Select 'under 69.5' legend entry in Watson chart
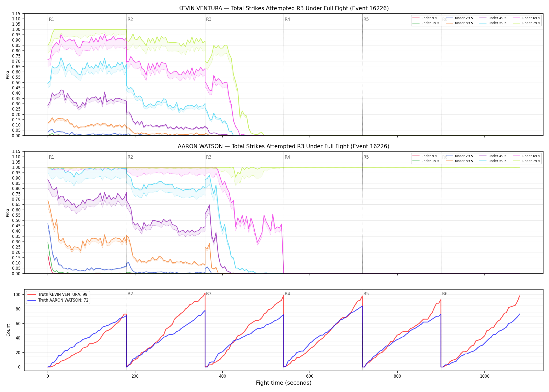 tap(527, 156)
